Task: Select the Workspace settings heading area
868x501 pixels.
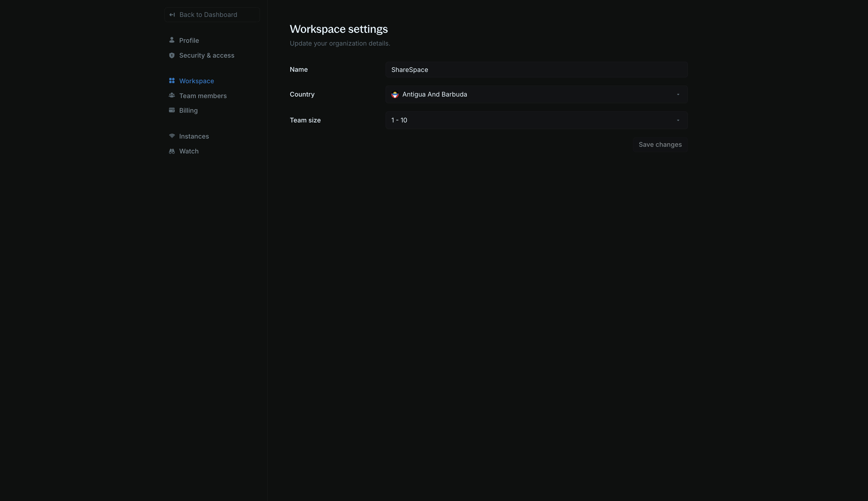Action: 339,29
